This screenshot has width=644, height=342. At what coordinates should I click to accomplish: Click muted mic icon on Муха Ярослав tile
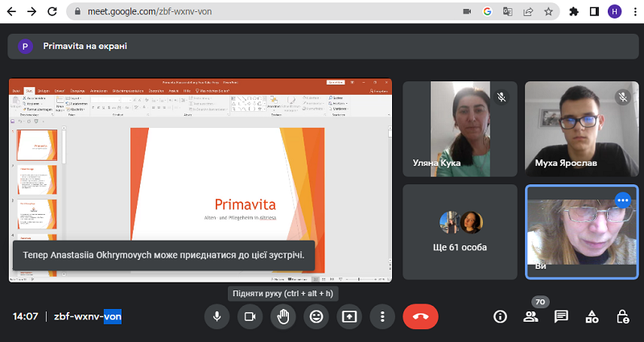[623, 97]
